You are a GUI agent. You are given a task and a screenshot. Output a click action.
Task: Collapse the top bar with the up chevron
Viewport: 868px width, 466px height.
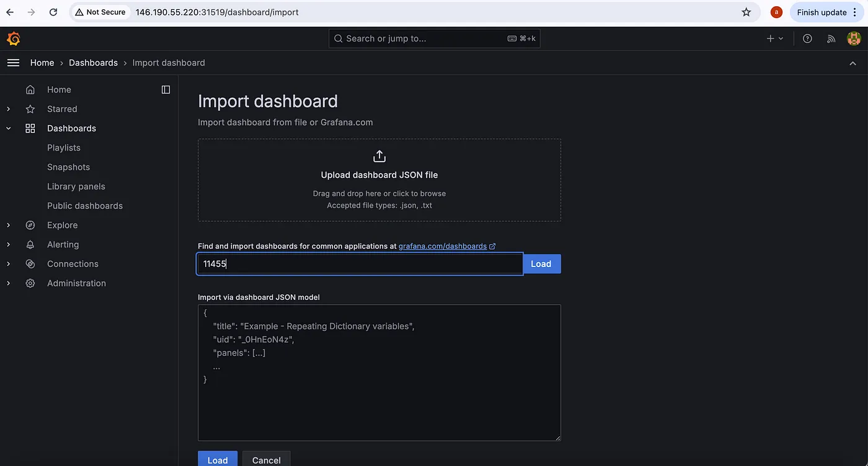click(x=853, y=63)
